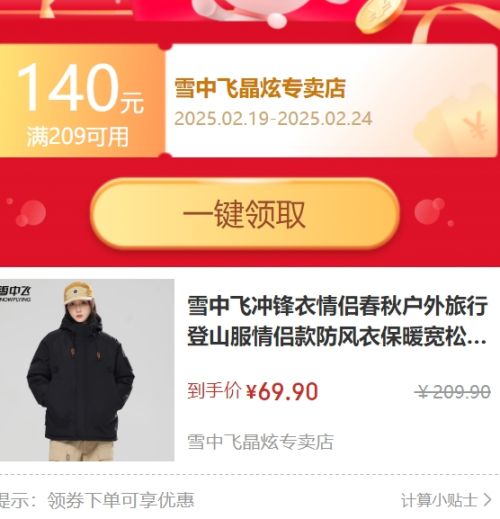Click the 到手价 ¥69.90 price
The width and height of the screenshot is (500, 519).
tap(253, 391)
